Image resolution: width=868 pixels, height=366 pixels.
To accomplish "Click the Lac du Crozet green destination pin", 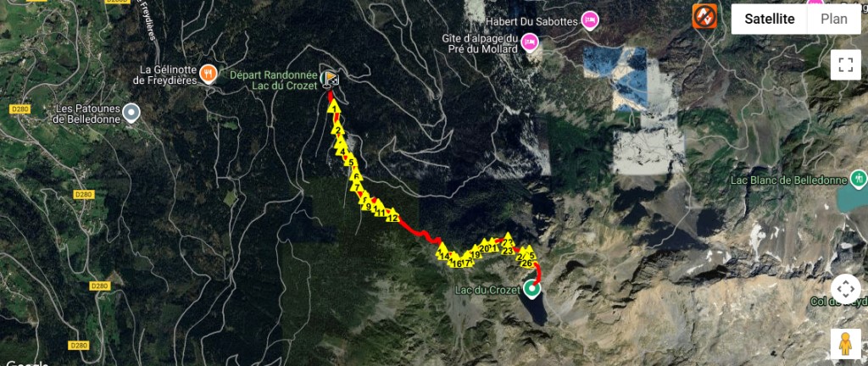I will tap(532, 289).
